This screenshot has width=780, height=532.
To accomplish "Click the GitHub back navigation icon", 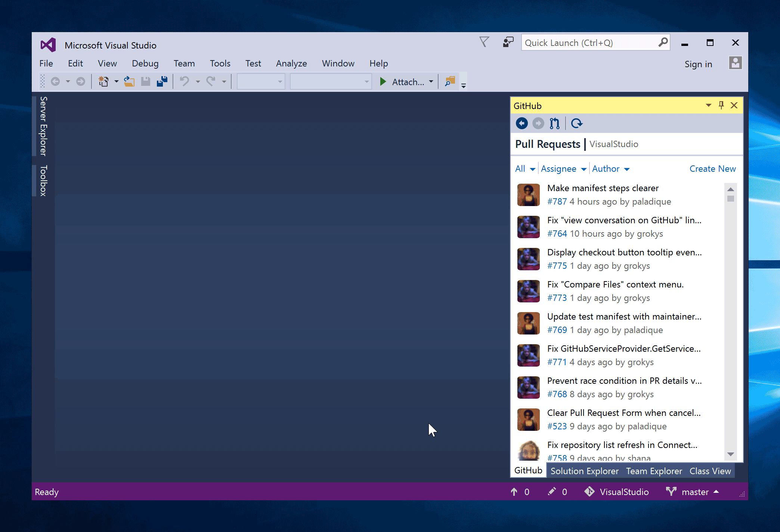I will [x=521, y=123].
